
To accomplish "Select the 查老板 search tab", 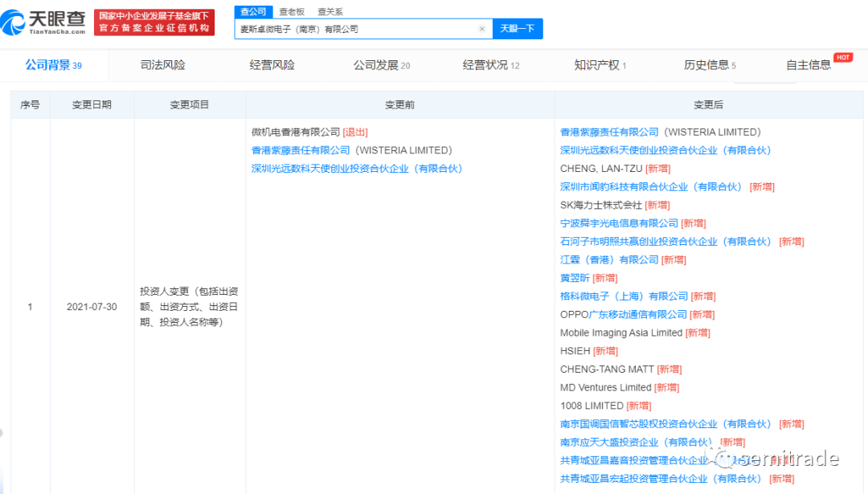I will click(292, 11).
